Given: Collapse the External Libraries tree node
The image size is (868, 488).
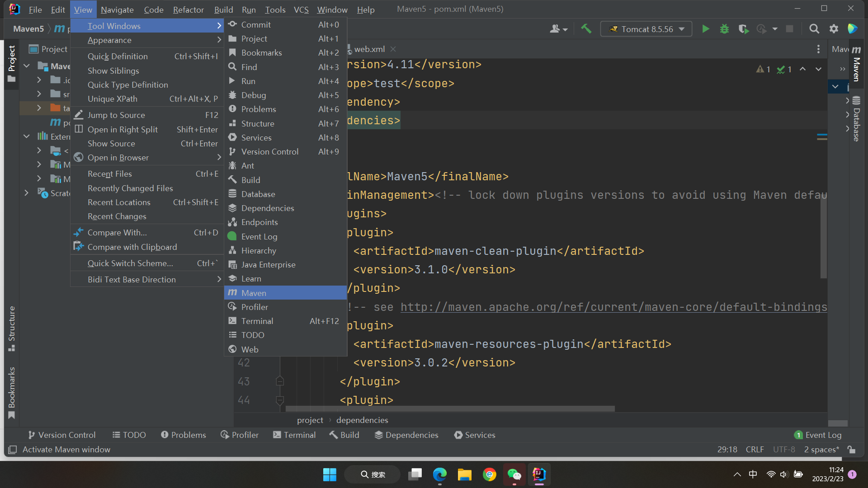Looking at the screenshot, I should pyautogui.click(x=27, y=136).
